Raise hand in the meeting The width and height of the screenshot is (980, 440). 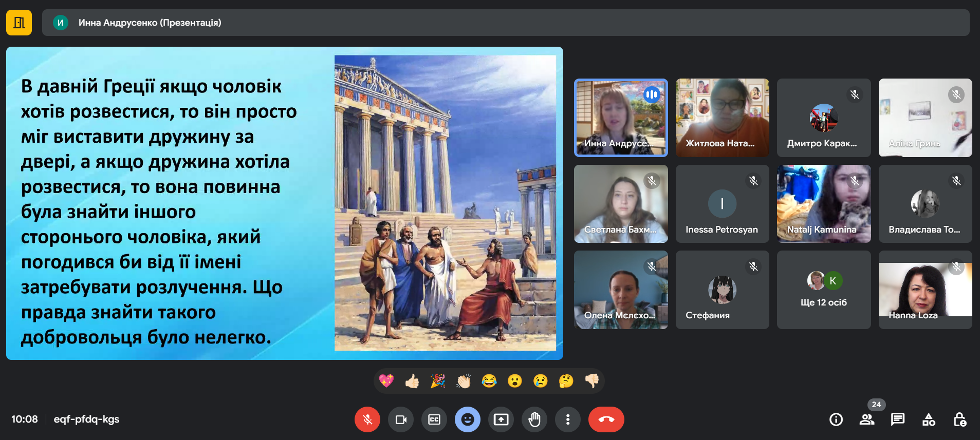[534, 419]
